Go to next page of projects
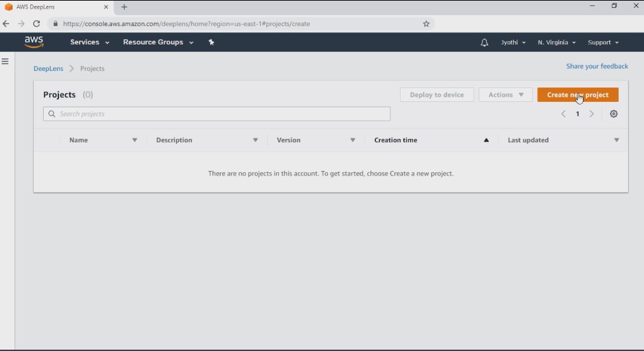Screen dimensions: 644x351 (592, 114)
